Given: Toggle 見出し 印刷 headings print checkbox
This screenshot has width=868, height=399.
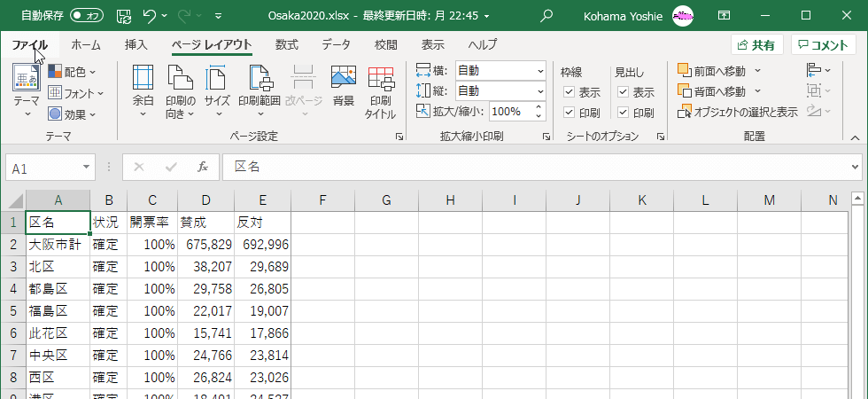Looking at the screenshot, I should tap(624, 113).
